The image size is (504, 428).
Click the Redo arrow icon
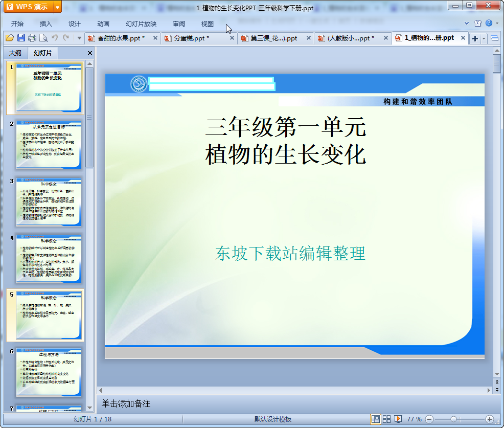[66, 38]
